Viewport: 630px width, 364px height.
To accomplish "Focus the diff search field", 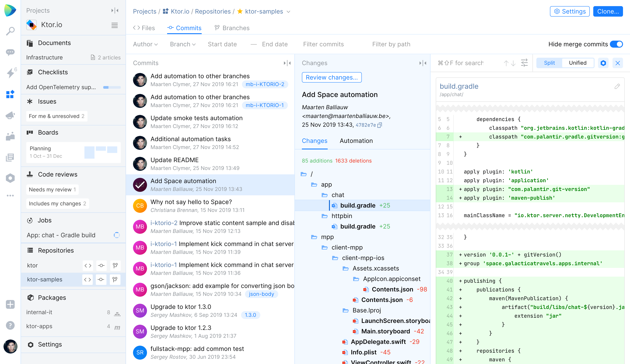I will pyautogui.click(x=460, y=63).
